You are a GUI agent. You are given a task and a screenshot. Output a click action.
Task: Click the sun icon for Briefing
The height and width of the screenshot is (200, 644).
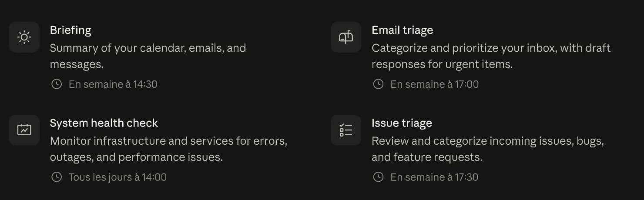pyautogui.click(x=24, y=37)
